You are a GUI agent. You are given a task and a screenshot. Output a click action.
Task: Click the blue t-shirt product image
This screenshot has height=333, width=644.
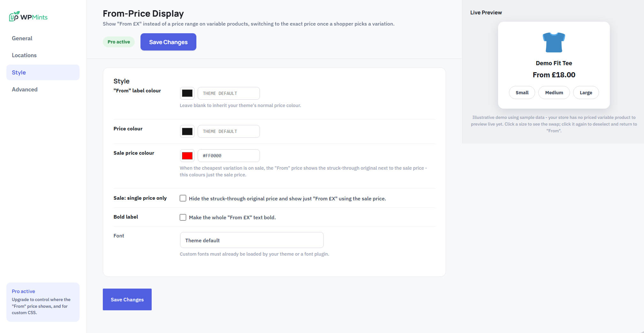point(554,42)
